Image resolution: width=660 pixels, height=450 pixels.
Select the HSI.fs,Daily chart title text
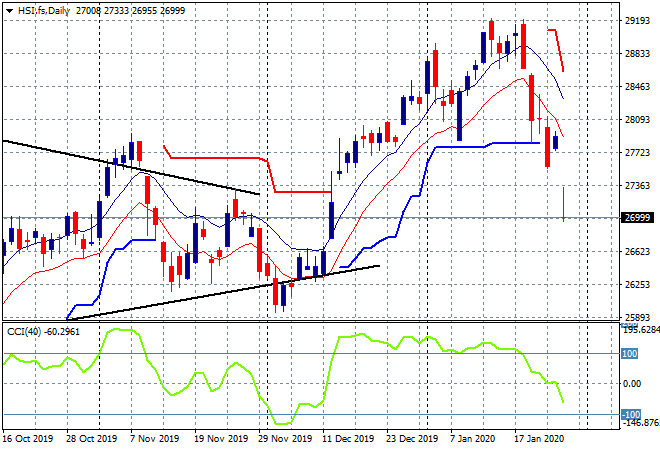[x=44, y=11]
